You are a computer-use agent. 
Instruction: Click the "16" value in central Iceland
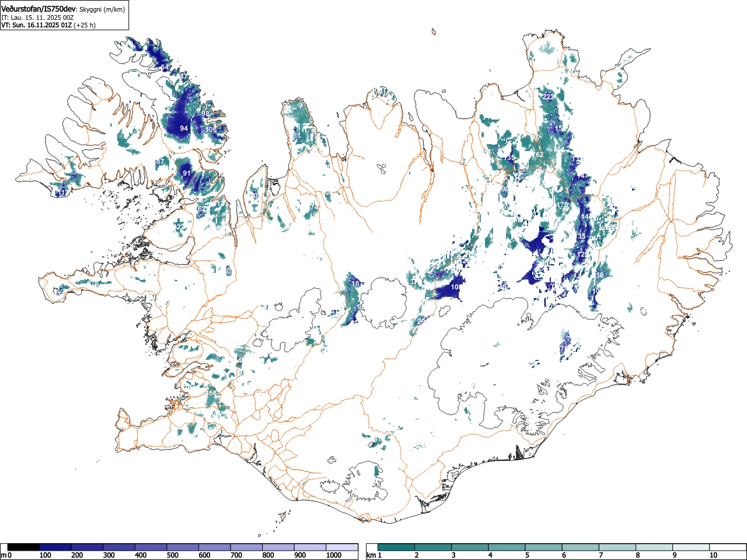(x=355, y=283)
